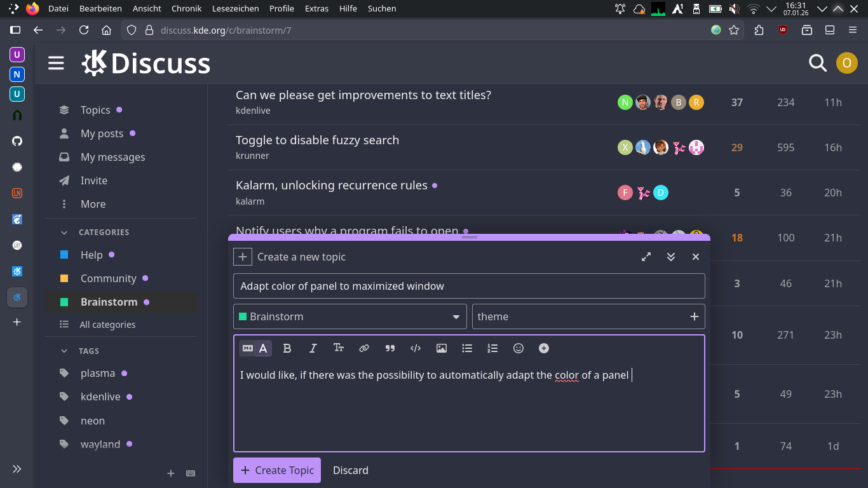Insert a bulleted list
The image size is (868, 488).
(467, 348)
